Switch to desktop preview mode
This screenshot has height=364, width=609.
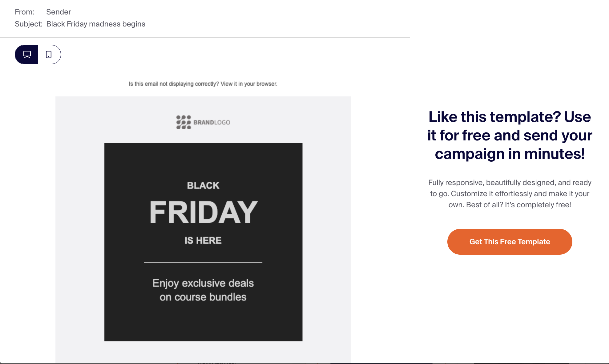click(x=27, y=55)
